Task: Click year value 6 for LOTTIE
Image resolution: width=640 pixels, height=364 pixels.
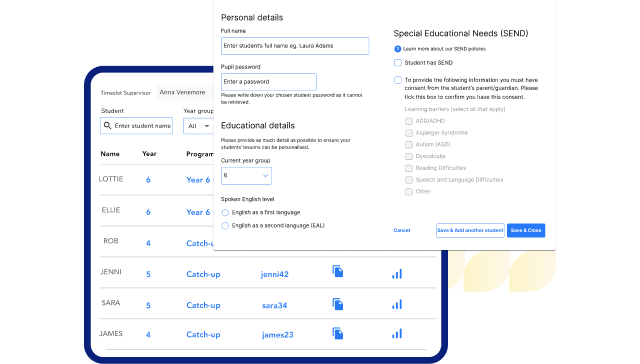Action: click(x=148, y=180)
